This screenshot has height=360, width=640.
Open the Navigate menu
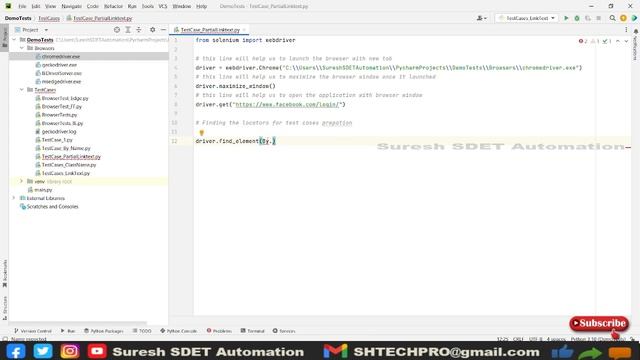pos(71,6)
